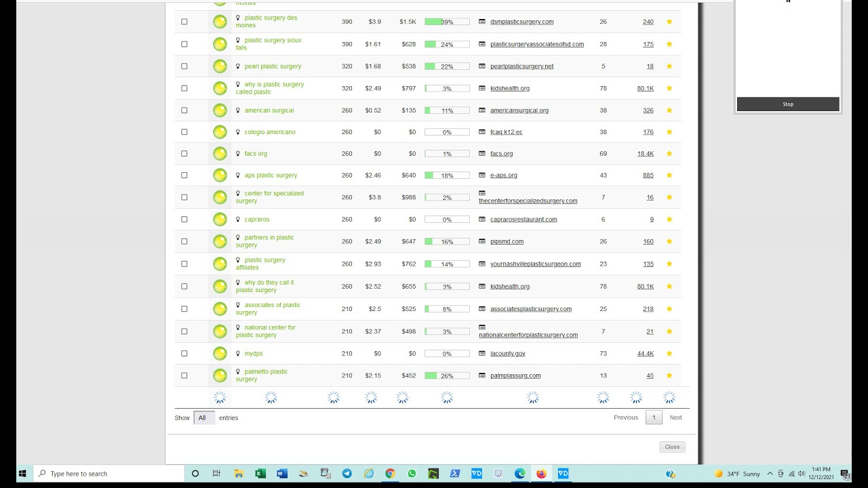868x488 pixels.
Task: Visit plasticsurgeryassociatesofsd.com link
Action: [x=537, y=44]
